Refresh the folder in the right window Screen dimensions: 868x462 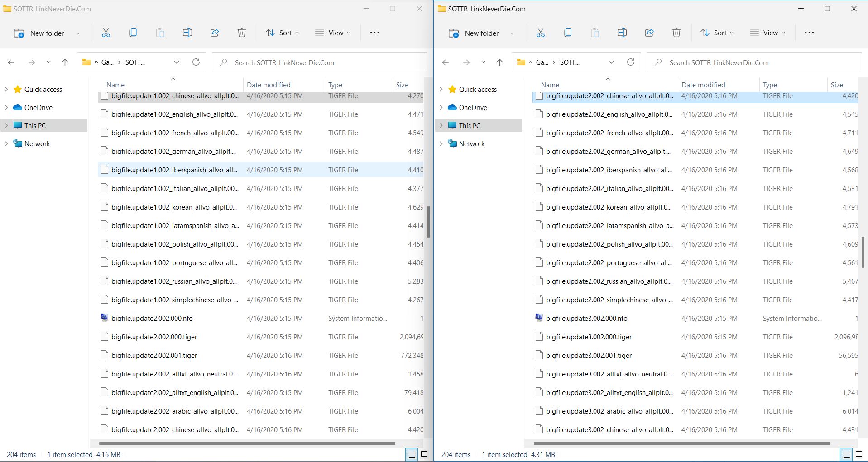click(x=630, y=62)
